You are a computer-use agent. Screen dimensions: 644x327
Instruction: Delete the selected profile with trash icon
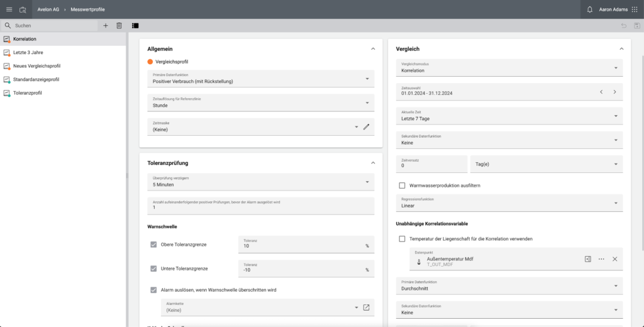pyautogui.click(x=119, y=26)
